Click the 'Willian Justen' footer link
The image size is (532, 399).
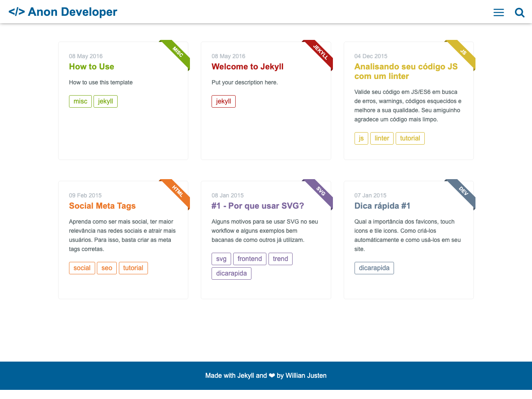click(306, 375)
